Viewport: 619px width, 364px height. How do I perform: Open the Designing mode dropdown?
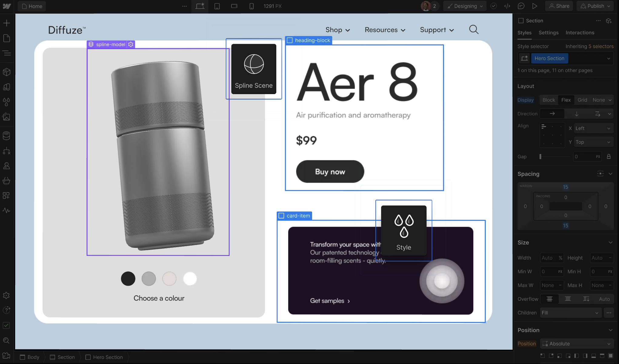click(465, 6)
